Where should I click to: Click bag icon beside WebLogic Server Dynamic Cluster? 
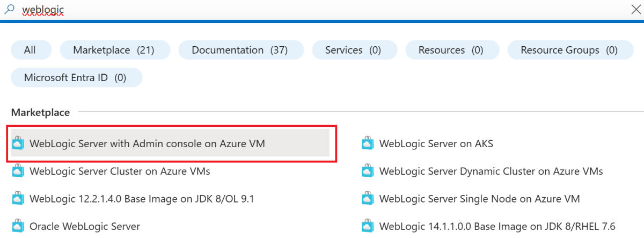[367, 171]
